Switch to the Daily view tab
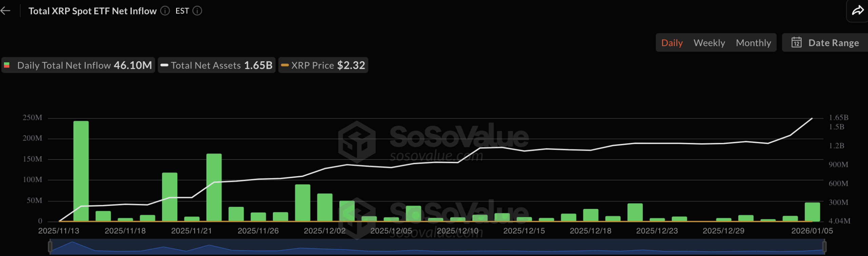Image resolution: width=868 pixels, height=256 pixels. 672,43
